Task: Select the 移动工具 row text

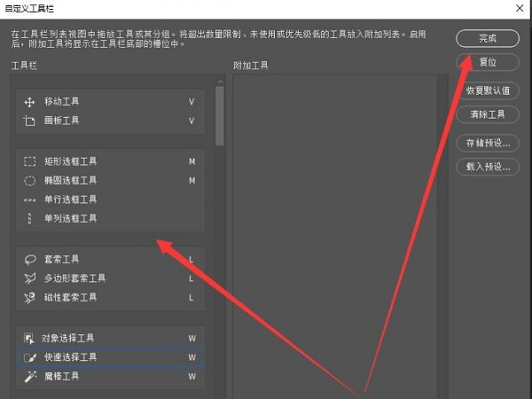Action: (x=61, y=101)
